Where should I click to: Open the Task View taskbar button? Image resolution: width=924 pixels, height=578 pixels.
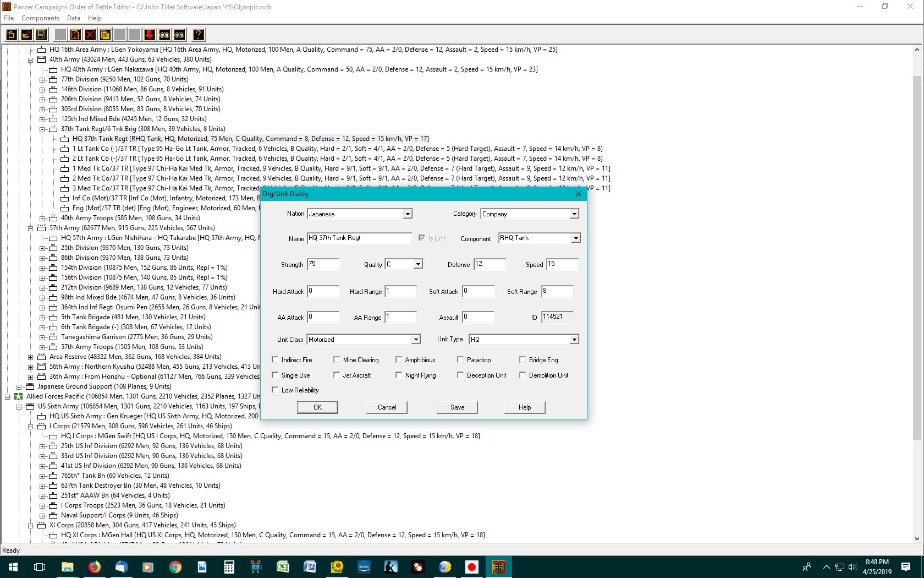click(40, 566)
